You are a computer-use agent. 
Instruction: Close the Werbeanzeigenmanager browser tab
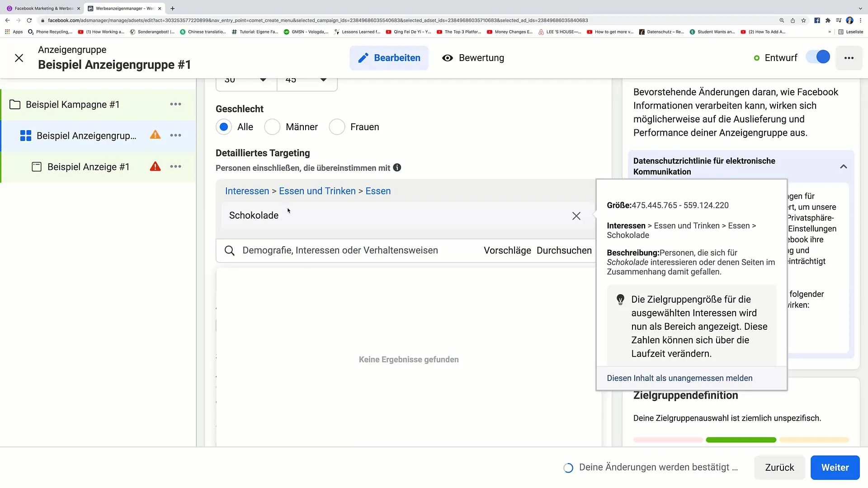[x=160, y=8]
